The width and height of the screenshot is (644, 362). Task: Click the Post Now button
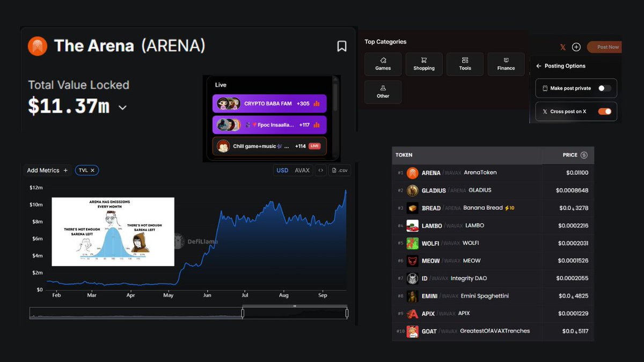tap(604, 47)
